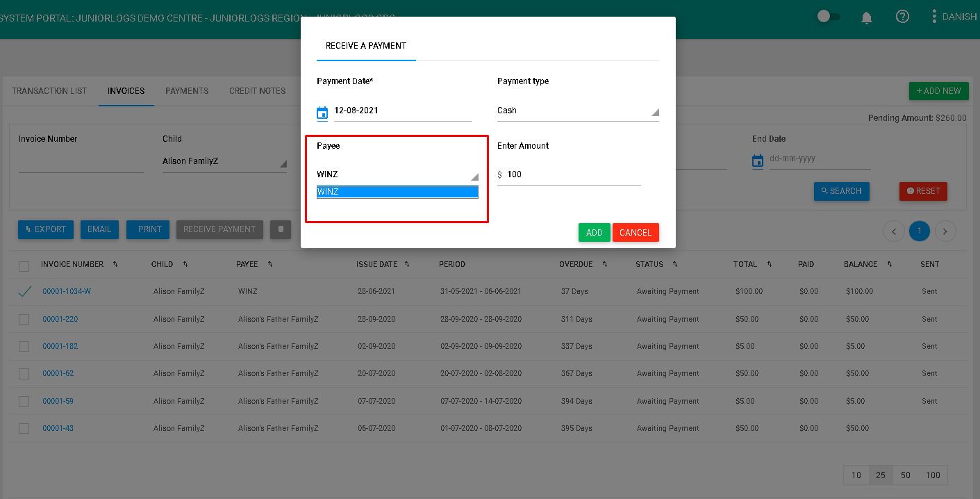Expand the Child Alison FamilyZ dropdown
This screenshot has height=499, width=980.
point(224,161)
